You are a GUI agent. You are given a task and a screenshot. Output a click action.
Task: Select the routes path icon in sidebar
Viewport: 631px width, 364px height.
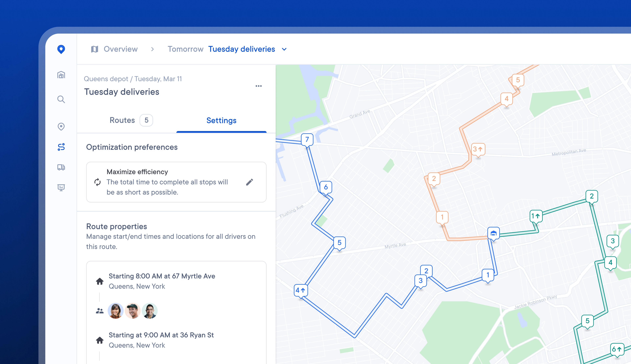pyautogui.click(x=61, y=147)
